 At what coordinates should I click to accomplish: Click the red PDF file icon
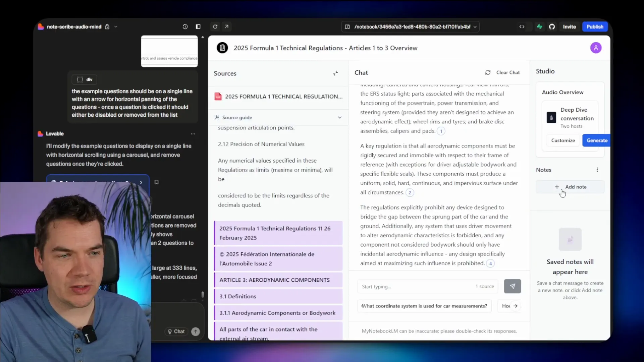point(218,97)
